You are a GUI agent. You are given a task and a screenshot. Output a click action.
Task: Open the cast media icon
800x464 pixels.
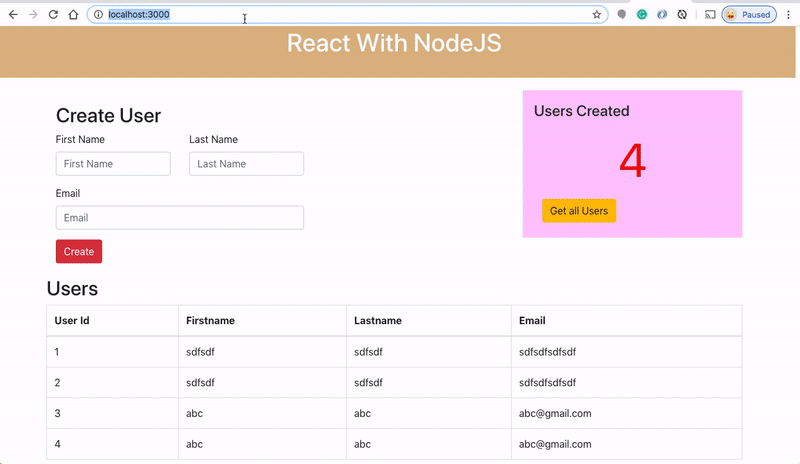pyautogui.click(x=710, y=14)
